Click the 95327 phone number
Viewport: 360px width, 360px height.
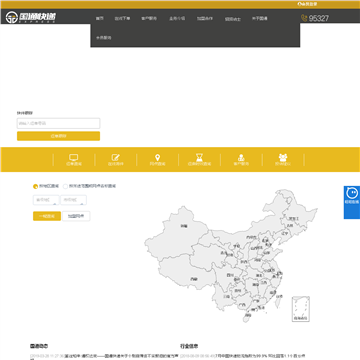319,18
